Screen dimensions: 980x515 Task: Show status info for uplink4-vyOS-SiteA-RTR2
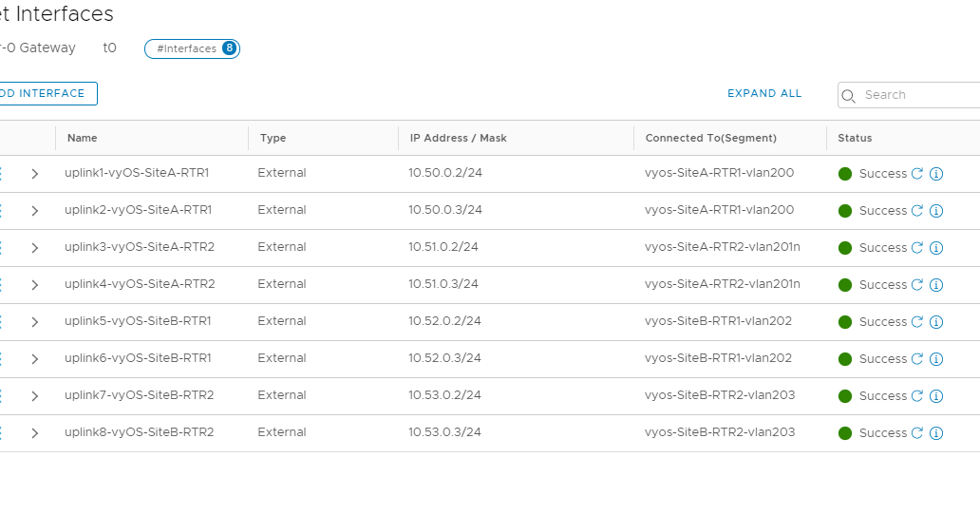click(x=936, y=285)
